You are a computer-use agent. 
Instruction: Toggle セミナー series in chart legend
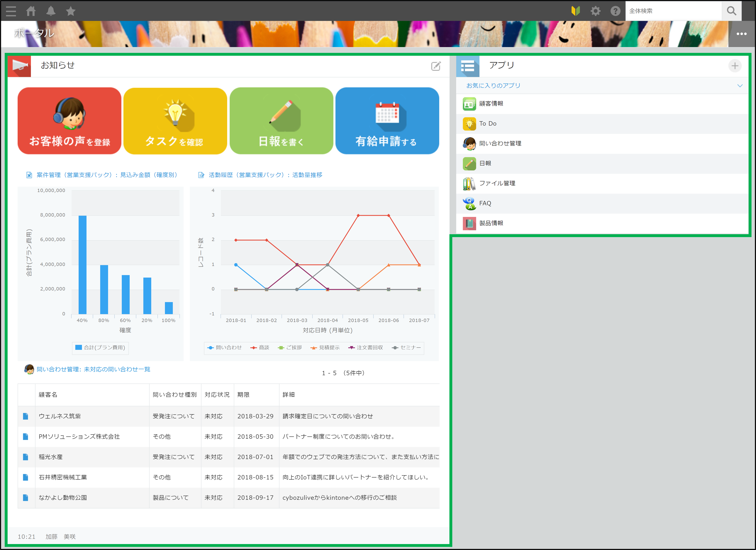tap(406, 348)
